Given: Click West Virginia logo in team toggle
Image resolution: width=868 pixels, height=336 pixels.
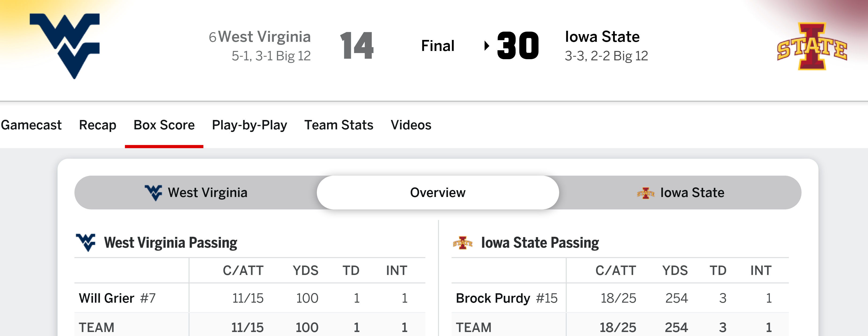Looking at the screenshot, I should click(153, 193).
